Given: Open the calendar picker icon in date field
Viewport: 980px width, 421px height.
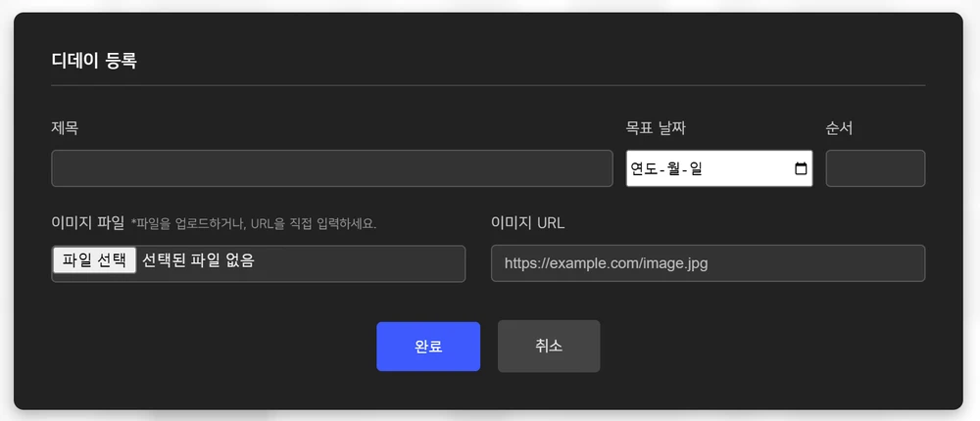Looking at the screenshot, I should 801,168.
